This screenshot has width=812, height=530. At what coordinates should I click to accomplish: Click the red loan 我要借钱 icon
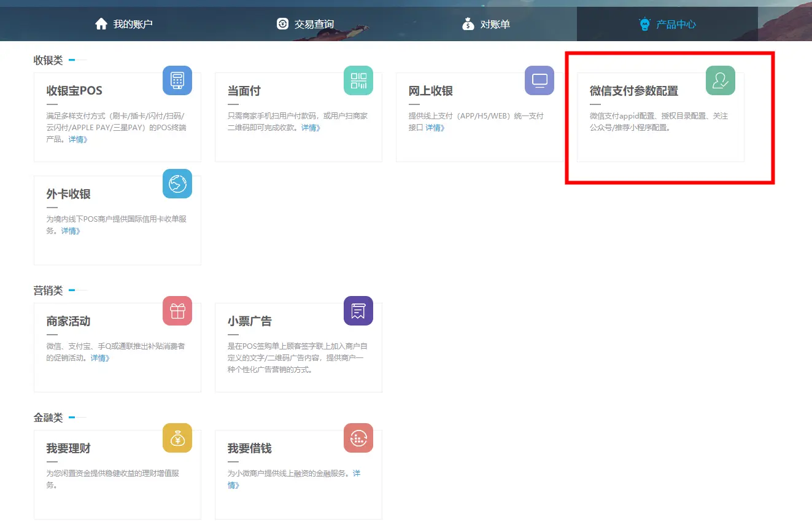(x=358, y=438)
